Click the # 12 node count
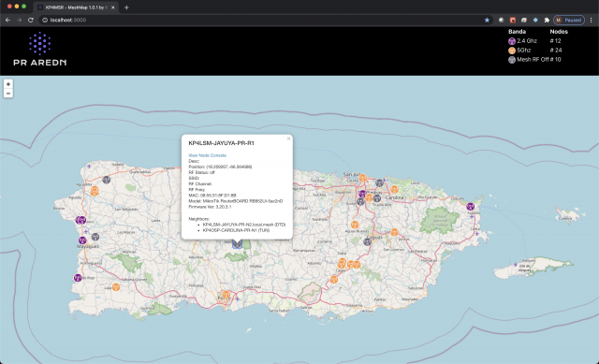 [555, 41]
